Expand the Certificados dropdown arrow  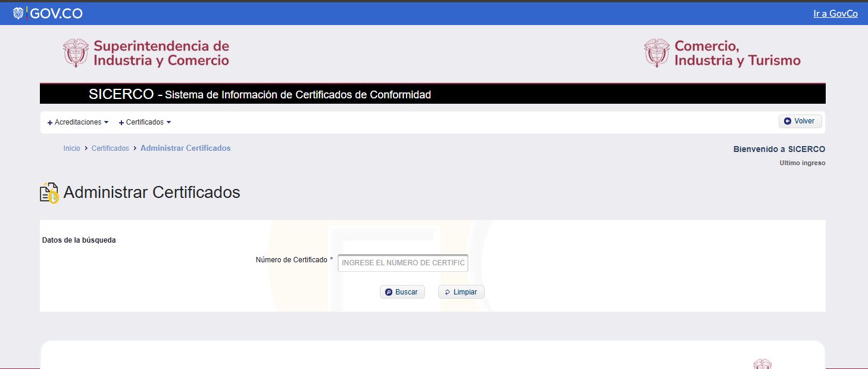[x=168, y=122]
